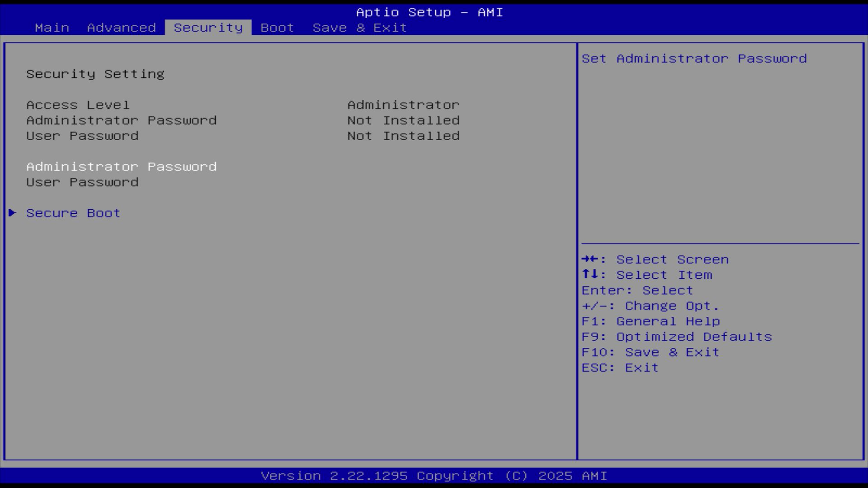Select the Security tab
Screen dimensions: 868x488
(208, 28)
